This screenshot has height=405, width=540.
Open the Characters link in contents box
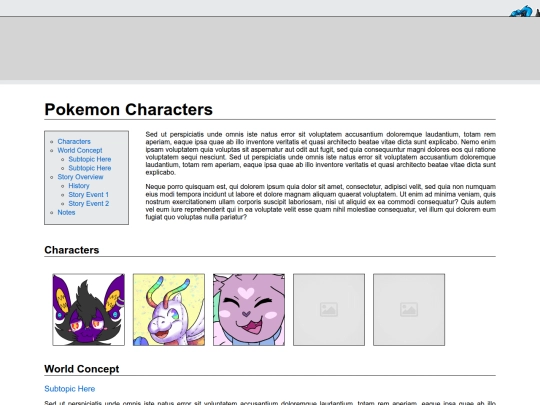[74, 142]
